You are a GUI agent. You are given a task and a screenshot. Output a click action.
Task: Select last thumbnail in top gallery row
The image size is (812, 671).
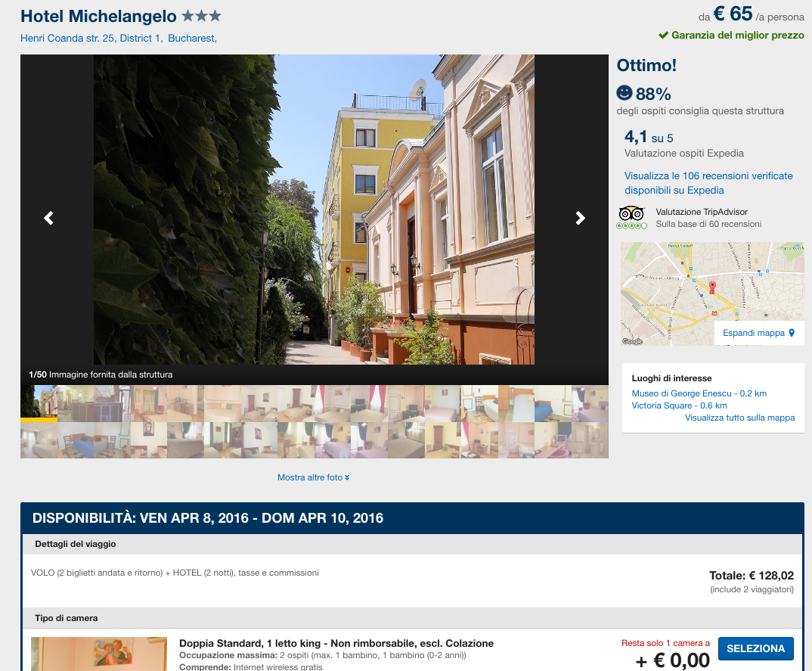tap(590, 403)
